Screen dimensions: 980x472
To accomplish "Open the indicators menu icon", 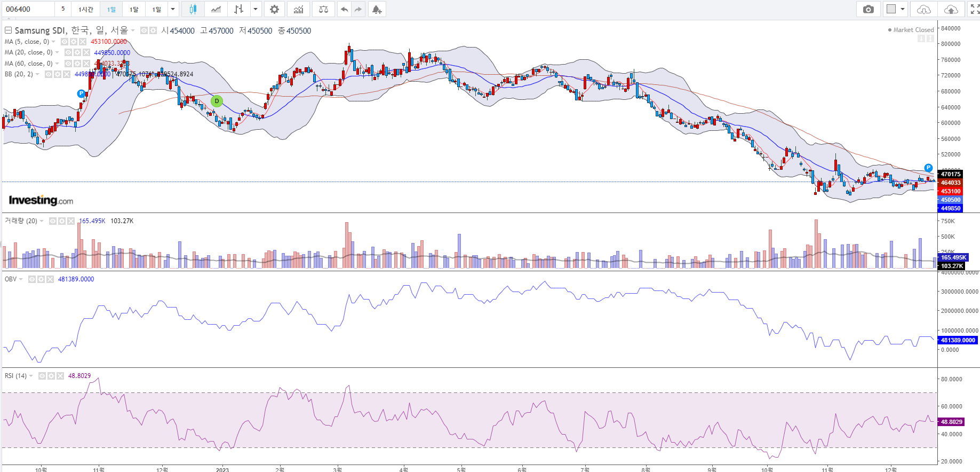I will [x=299, y=9].
